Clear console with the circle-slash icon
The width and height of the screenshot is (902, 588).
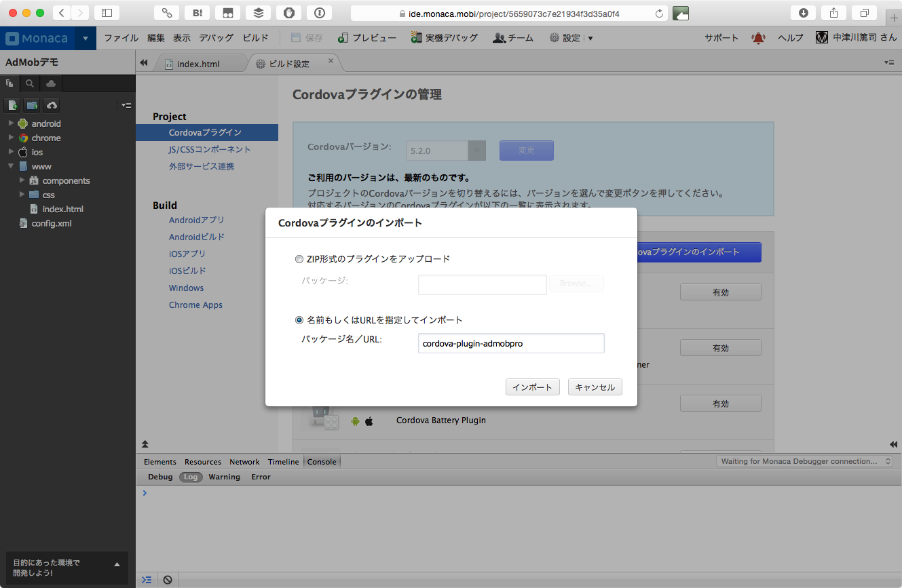pos(167,580)
